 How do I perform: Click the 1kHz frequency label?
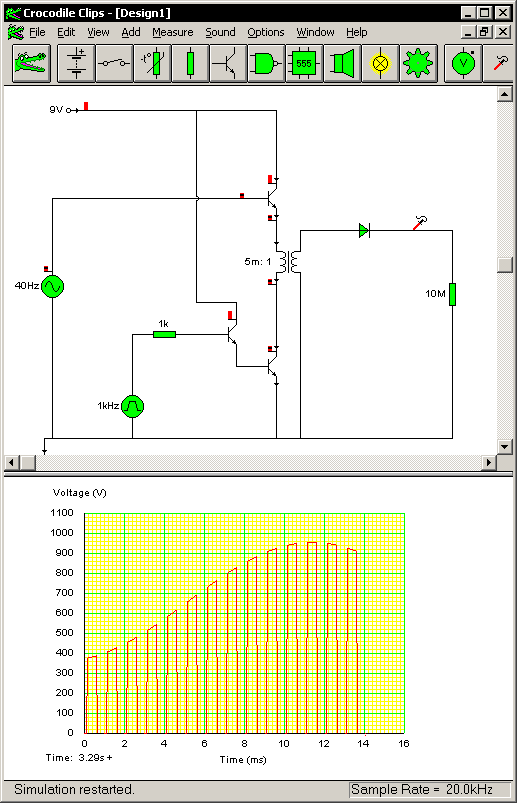coord(108,406)
